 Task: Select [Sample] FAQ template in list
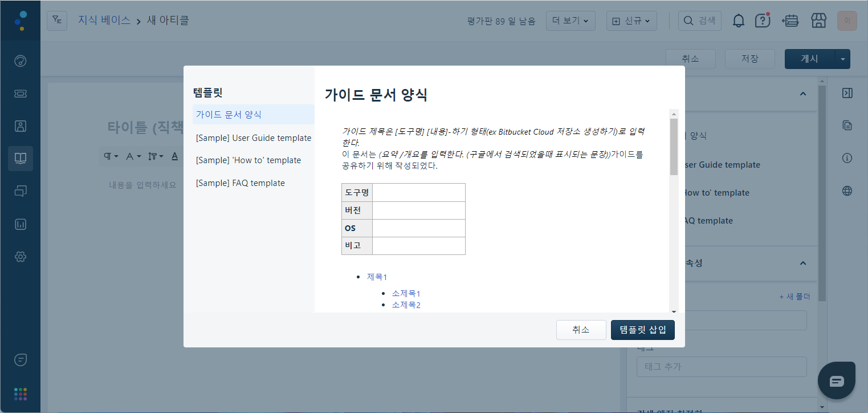pos(240,183)
